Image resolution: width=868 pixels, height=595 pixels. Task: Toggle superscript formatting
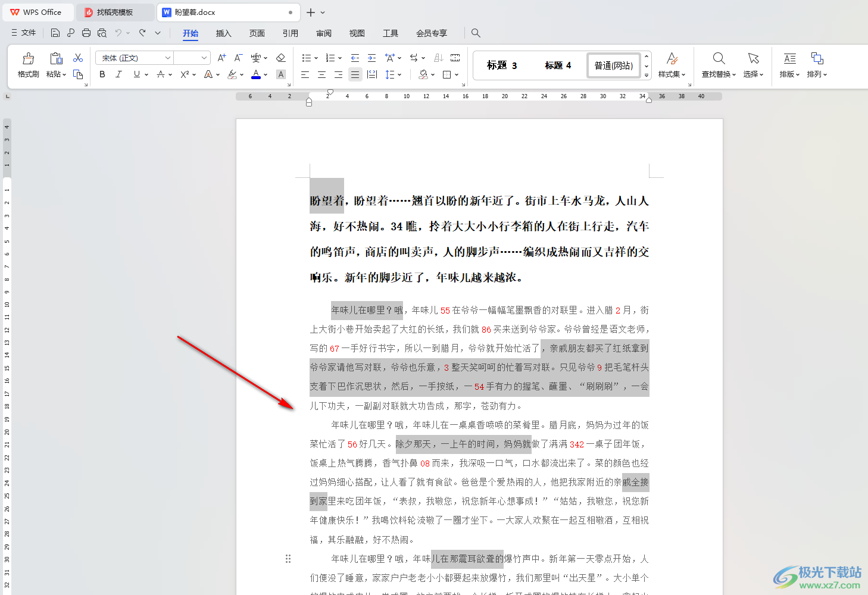[185, 74]
